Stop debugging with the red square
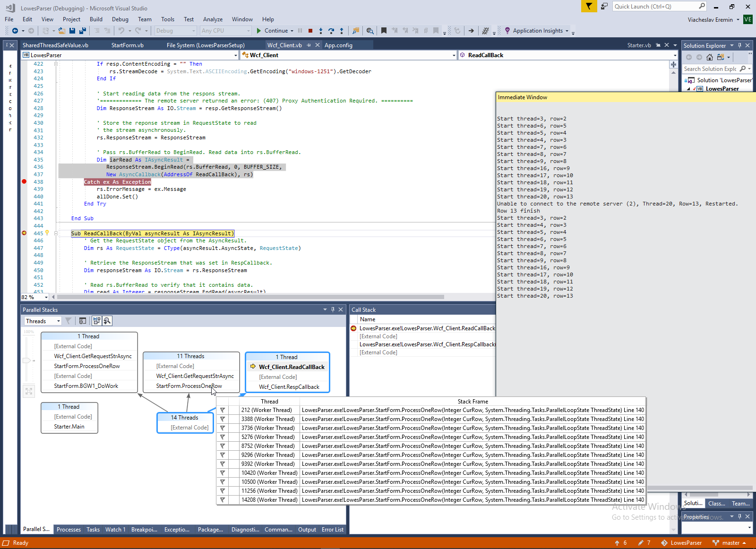This screenshot has width=756, height=549. tap(310, 31)
